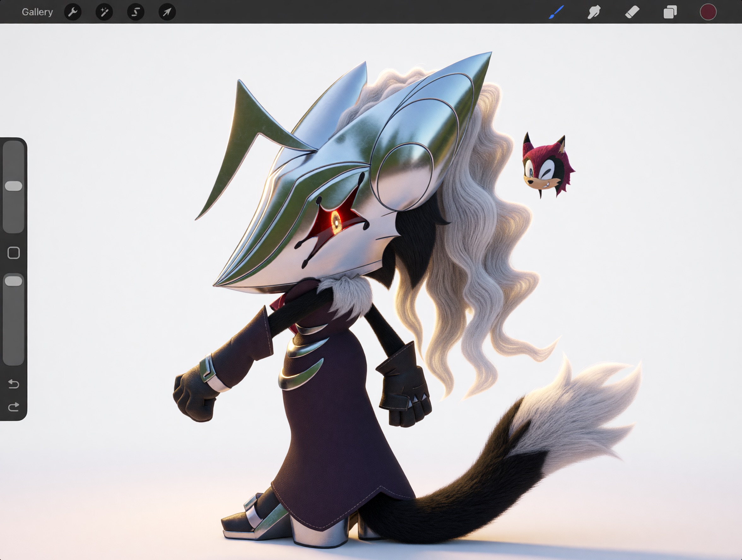
Task: Tap the square Modify button in sidebar
Action: [x=14, y=253]
